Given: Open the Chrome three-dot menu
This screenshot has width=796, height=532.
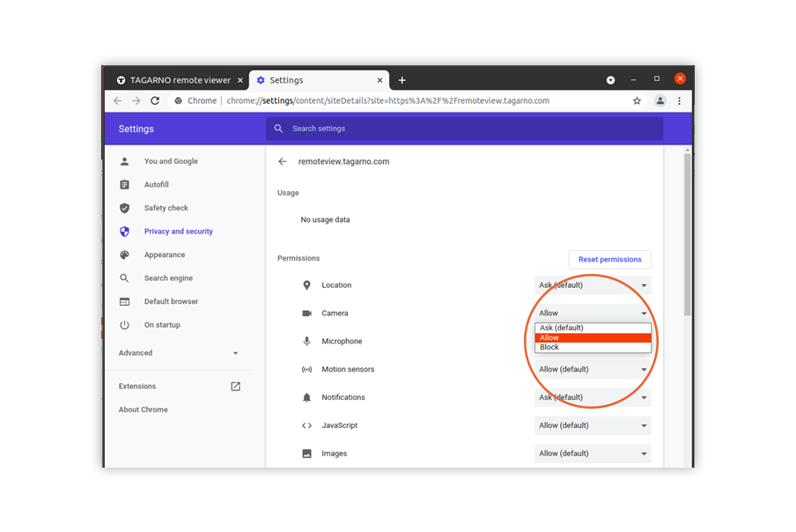Looking at the screenshot, I should [x=680, y=100].
